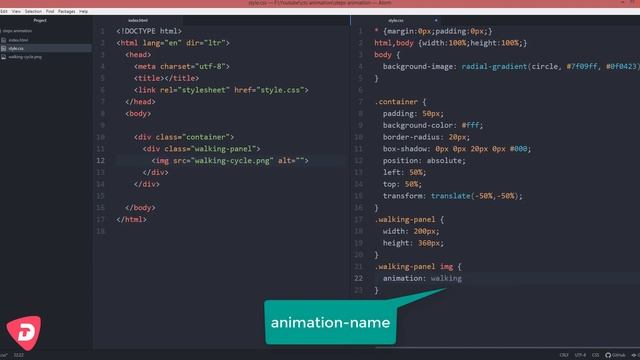Click the left: 50% declaration

point(404,173)
